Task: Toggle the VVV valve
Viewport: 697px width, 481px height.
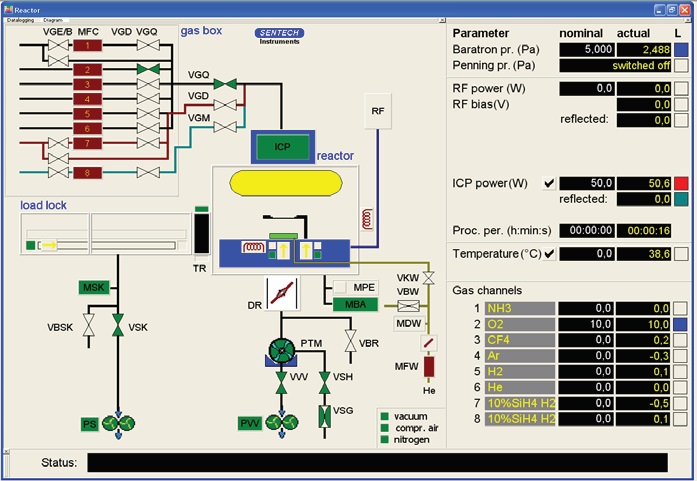Action: 281,383
